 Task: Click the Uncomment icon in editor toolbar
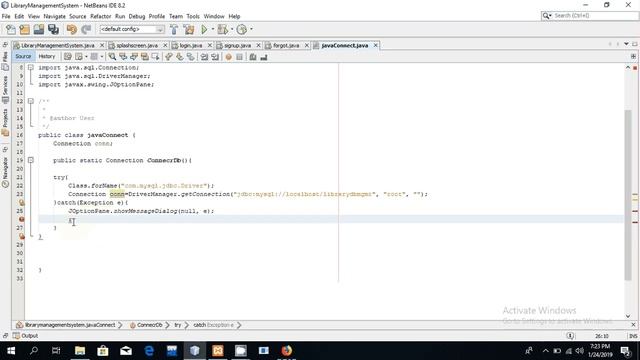(264, 57)
